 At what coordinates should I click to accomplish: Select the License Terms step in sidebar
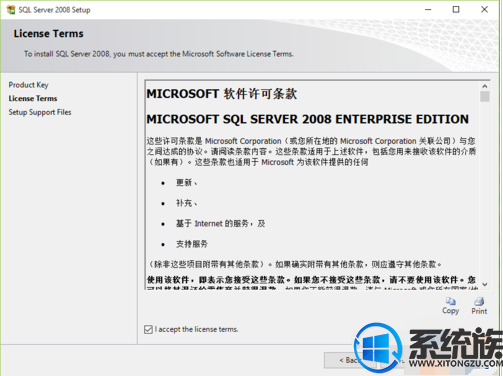click(x=33, y=99)
